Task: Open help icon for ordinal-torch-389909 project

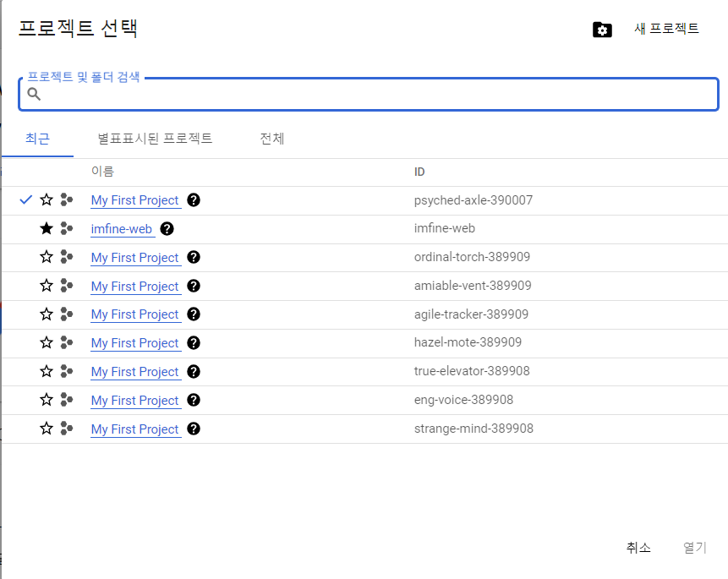Action: coord(194,257)
